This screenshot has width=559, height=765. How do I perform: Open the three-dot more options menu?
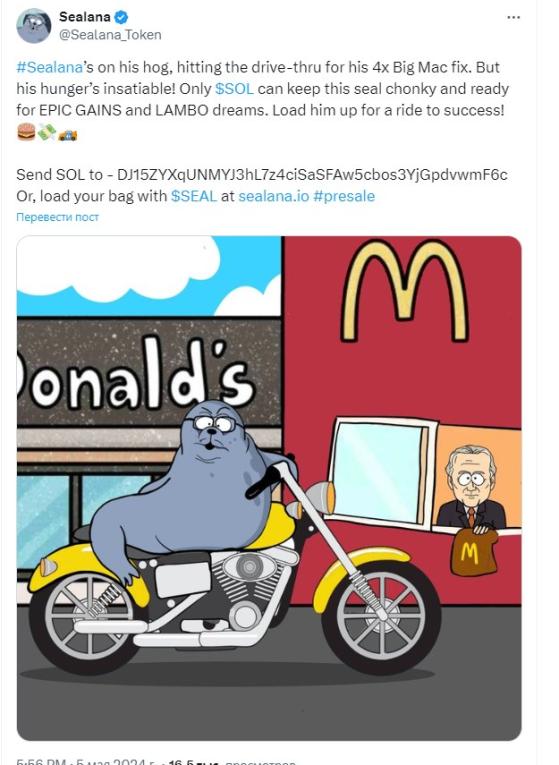513,17
